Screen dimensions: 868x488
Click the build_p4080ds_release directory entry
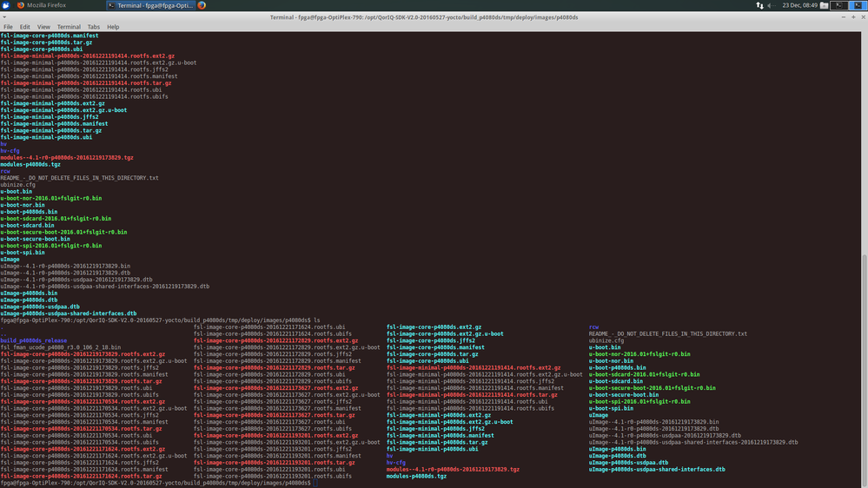click(34, 341)
